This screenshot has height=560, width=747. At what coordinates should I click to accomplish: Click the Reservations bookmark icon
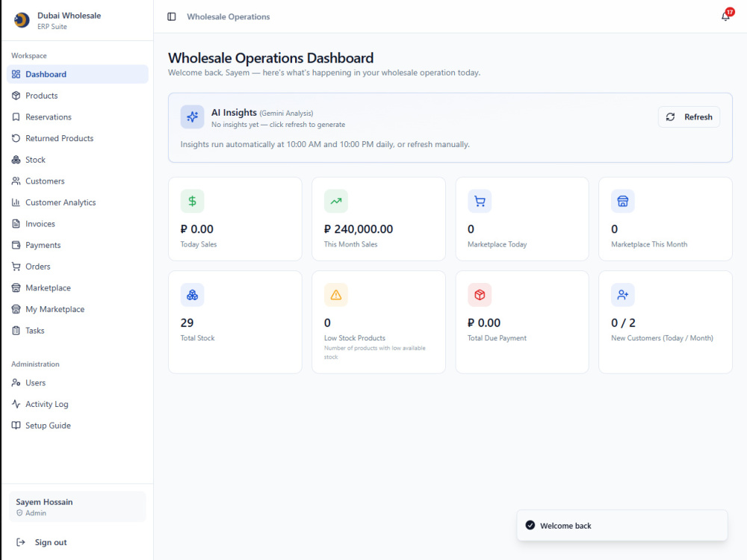tap(16, 117)
